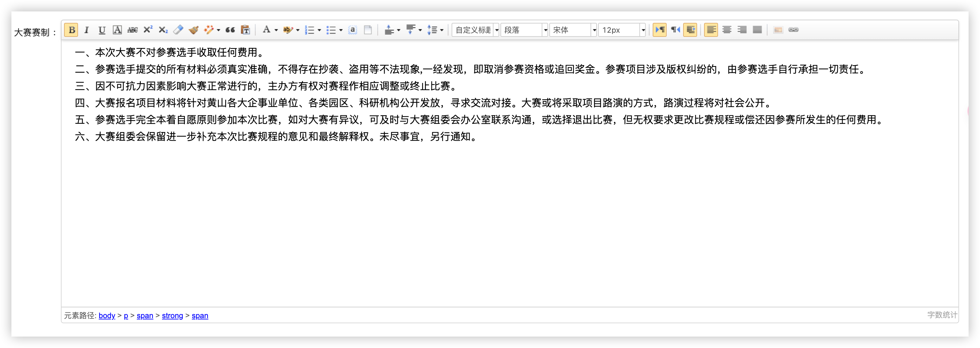
Task: Open the font color picker arrow
Action: [276, 30]
